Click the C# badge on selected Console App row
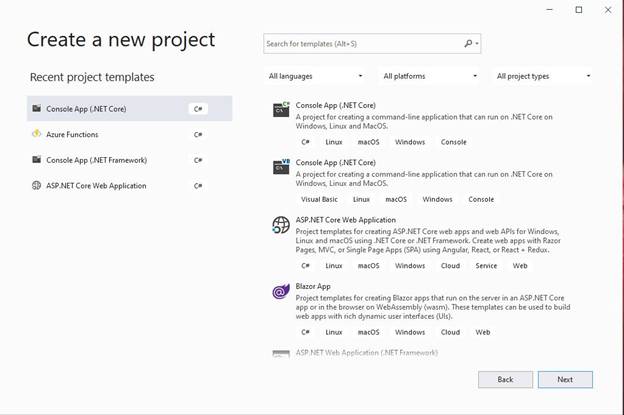This screenshot has height=415, width=624. pos(198,109)
